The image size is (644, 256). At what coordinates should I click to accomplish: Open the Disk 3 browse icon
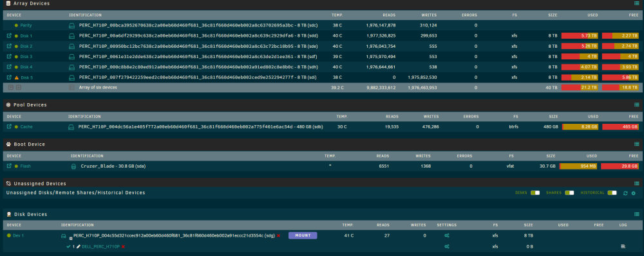coord(9,56)
